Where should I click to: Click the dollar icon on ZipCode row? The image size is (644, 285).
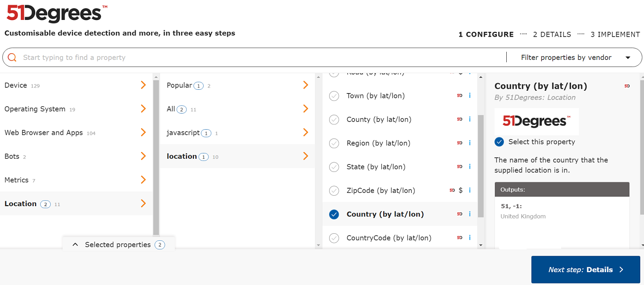[x=461, y=190]
